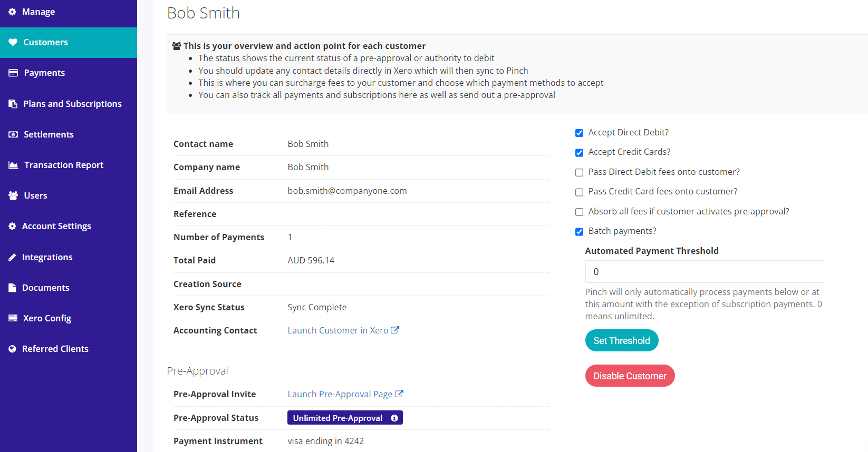Click the Documents file icon
This screenshot has width=868, height=452.
[x=12, y=288]
